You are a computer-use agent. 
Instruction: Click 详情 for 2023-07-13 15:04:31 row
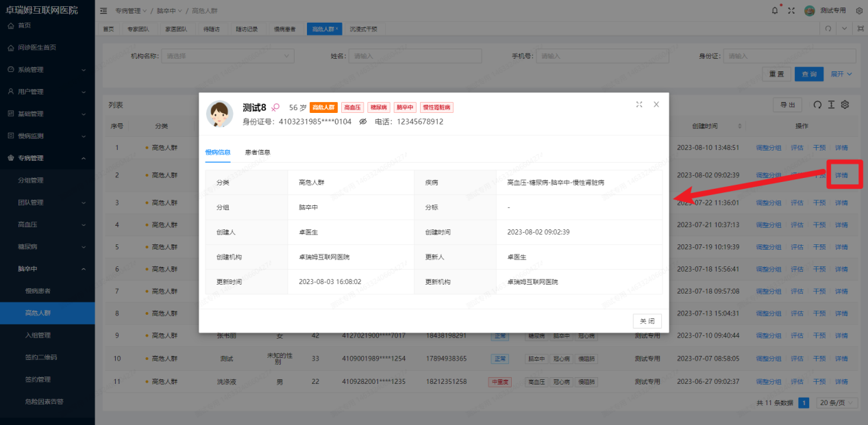(x=841, y=313)
